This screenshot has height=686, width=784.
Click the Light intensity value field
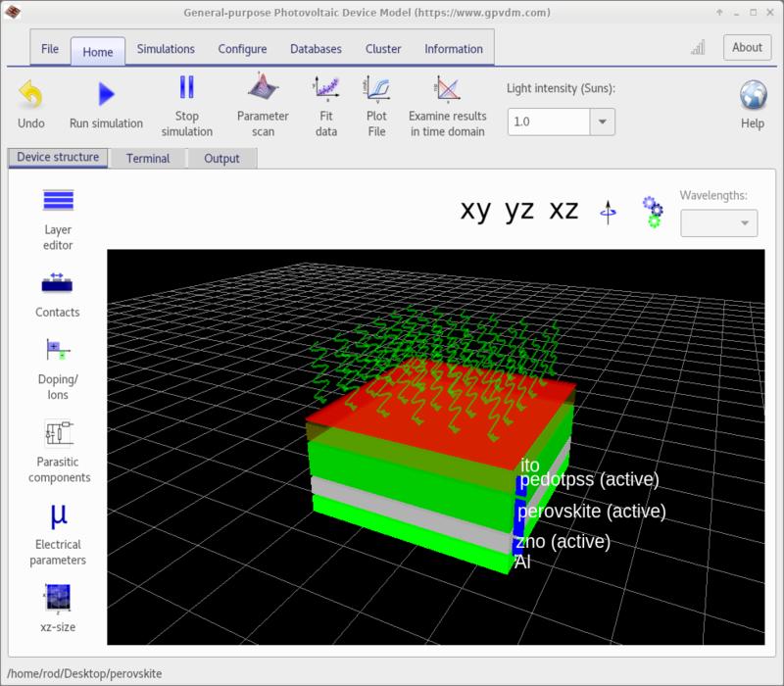548,122
